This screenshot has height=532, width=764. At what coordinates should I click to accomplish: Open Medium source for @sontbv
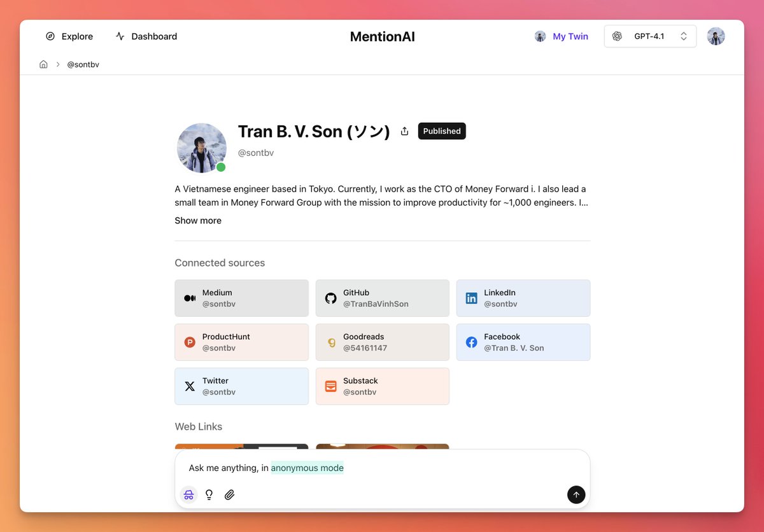pyautogui.click(x=241, y=297)
